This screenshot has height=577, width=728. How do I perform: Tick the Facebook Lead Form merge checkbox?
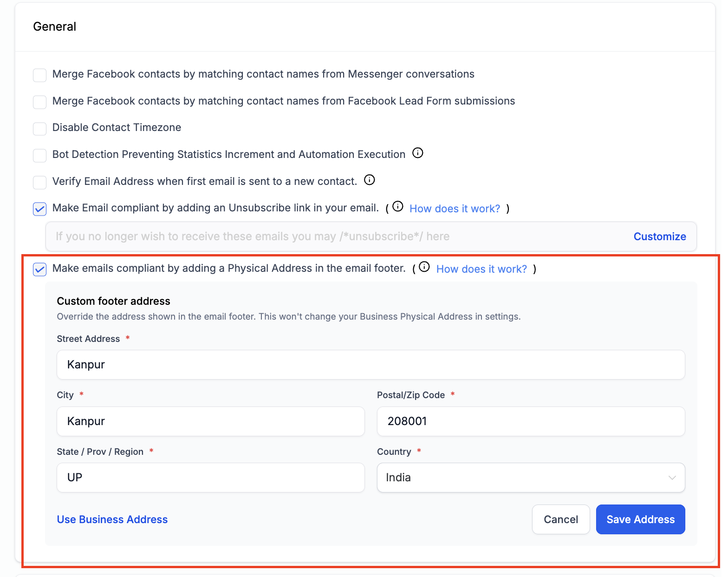(x=40, y=102)
